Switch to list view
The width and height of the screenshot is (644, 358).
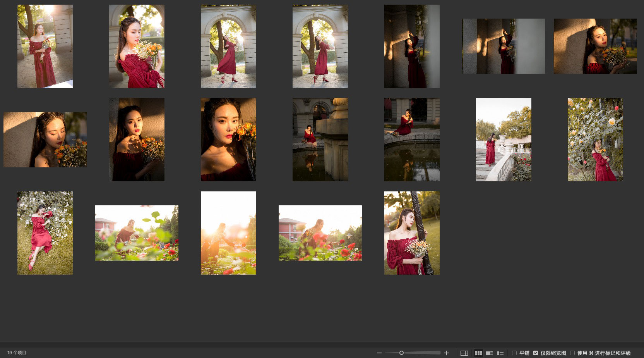pyautogui.click(x=500, y=353)
